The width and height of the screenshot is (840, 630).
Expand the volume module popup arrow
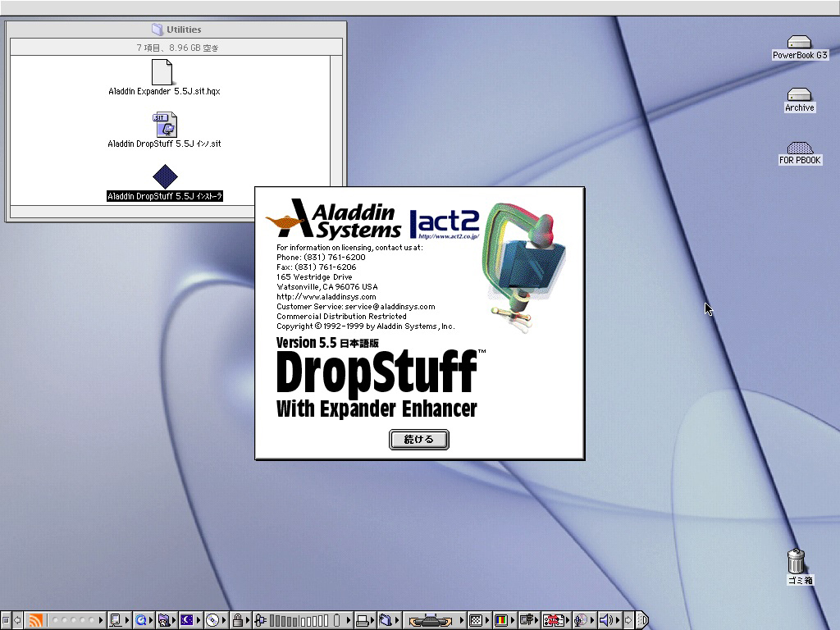pos(618,620)
